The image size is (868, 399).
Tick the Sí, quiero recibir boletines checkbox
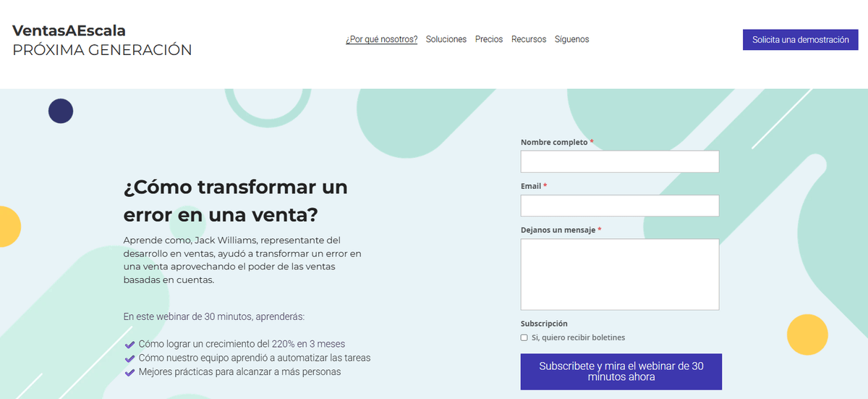pos(524,337)
